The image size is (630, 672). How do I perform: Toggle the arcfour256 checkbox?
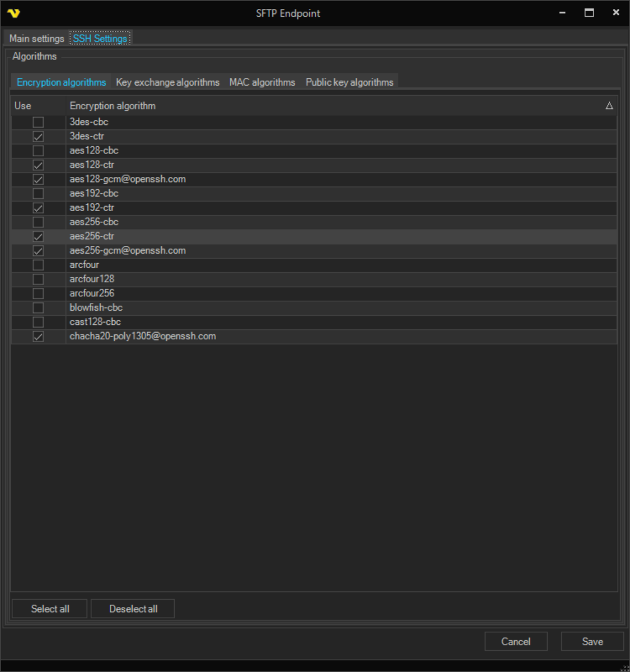tap(38, 293)
